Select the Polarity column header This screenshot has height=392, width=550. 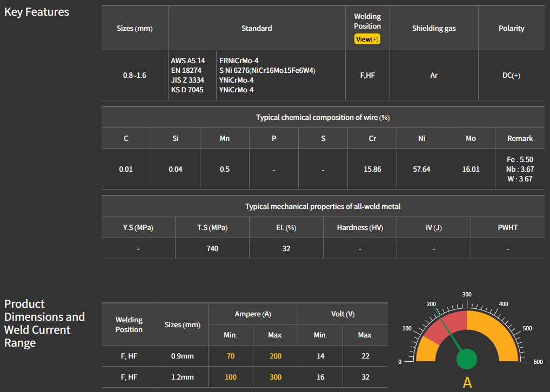coord(511,28)
